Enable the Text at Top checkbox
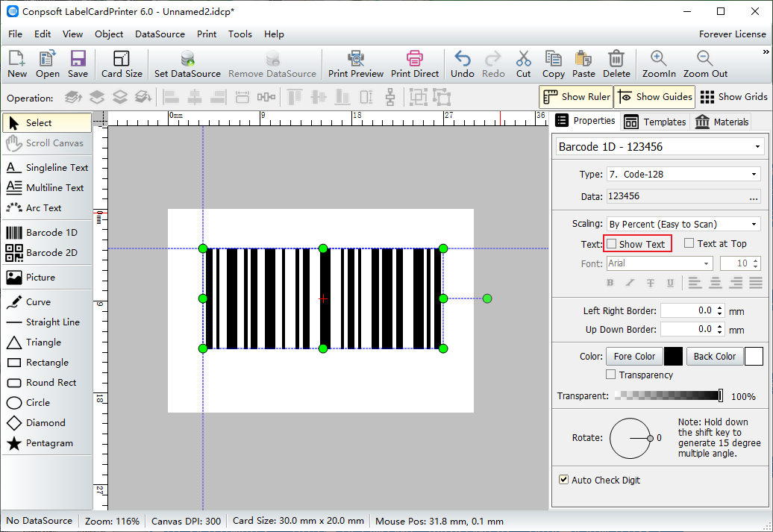 (689, 243)
